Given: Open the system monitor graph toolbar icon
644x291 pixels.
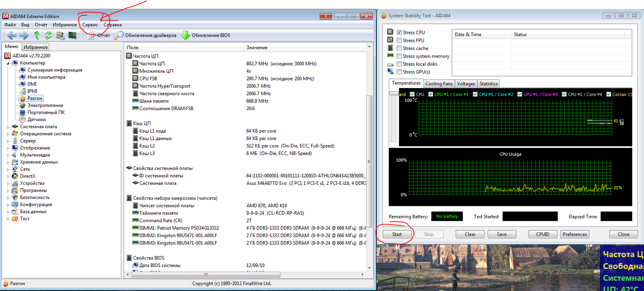Looking at the screenshot, I should click(72, 35).
